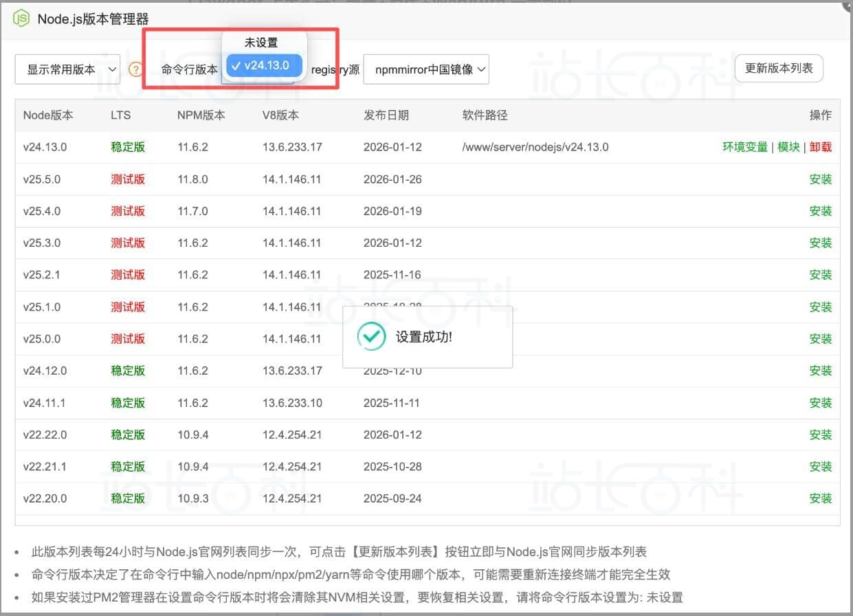Install Node version v25.3.0
853x616 pixels.
pyautogui.click(x=821, y=243)
